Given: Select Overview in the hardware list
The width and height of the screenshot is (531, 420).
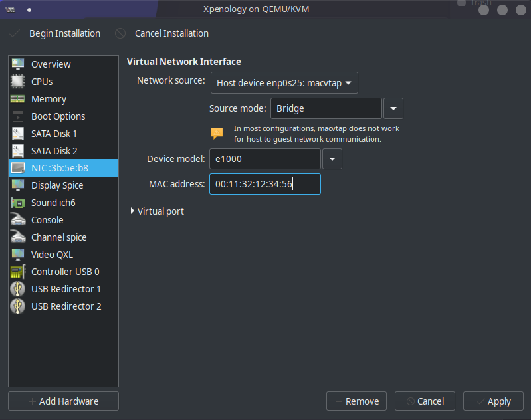Looking at the screenshot, I should pos(63,64).
